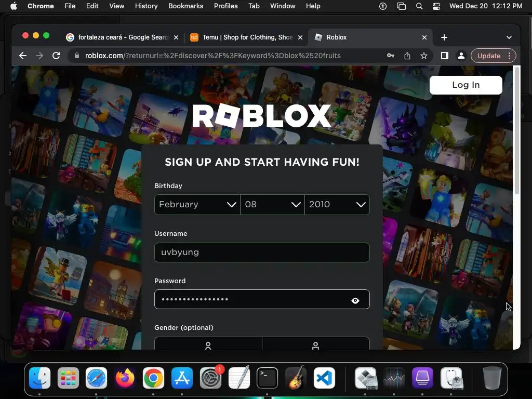Image resolution: width=532 pixels, height=399 pixels.
Task: Click the Chrome icon in the Dock
Action: 153,378
